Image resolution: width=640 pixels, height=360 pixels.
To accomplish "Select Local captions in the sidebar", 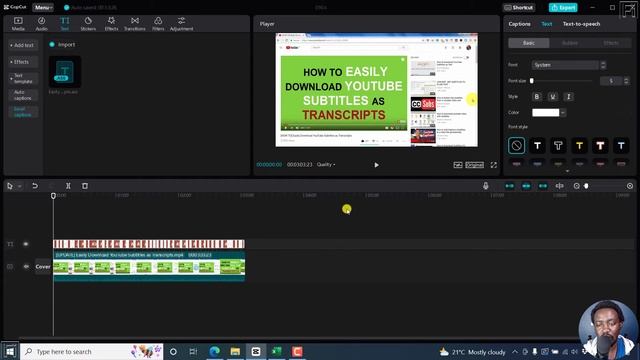I will click(23, 112).
